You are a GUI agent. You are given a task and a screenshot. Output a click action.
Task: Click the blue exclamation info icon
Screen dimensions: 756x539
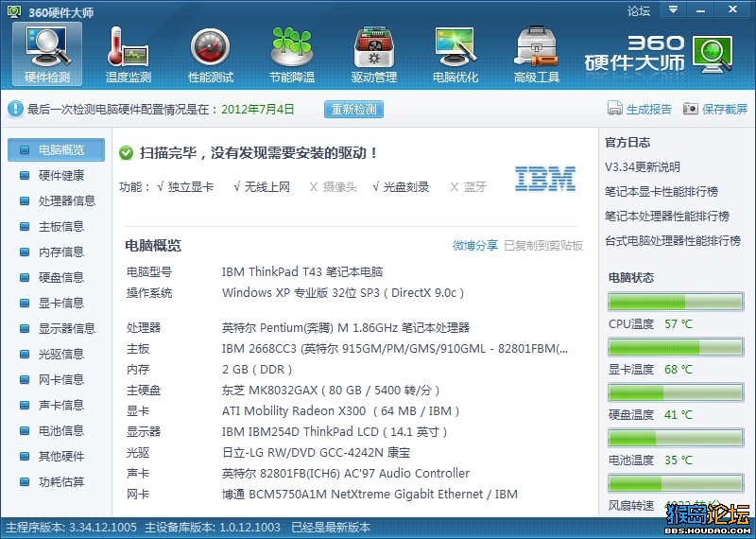pos(15,109)
